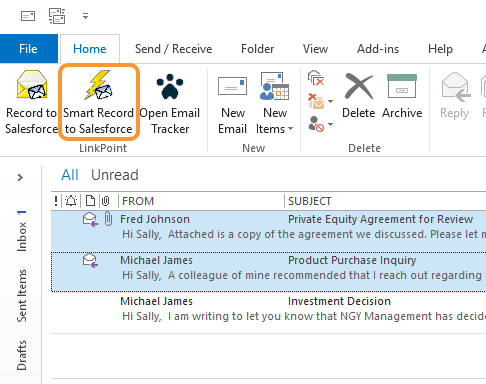
Task: Switch to Send / Receive tab
Action: point(173,49)
